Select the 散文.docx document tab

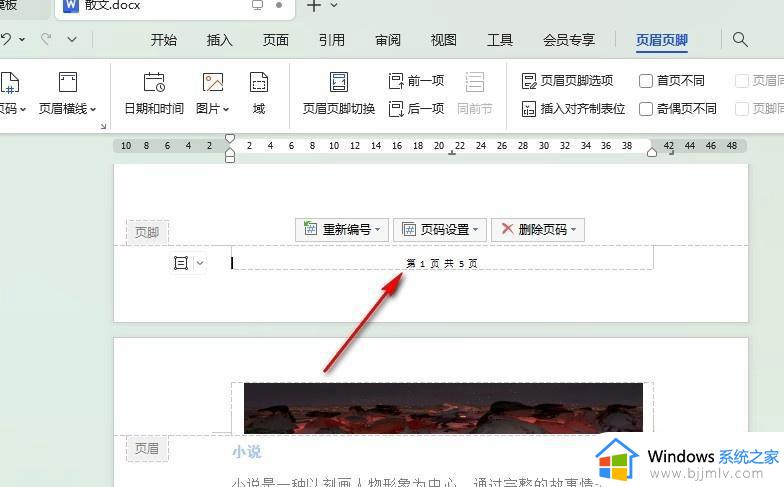click(x=174, y=7)
